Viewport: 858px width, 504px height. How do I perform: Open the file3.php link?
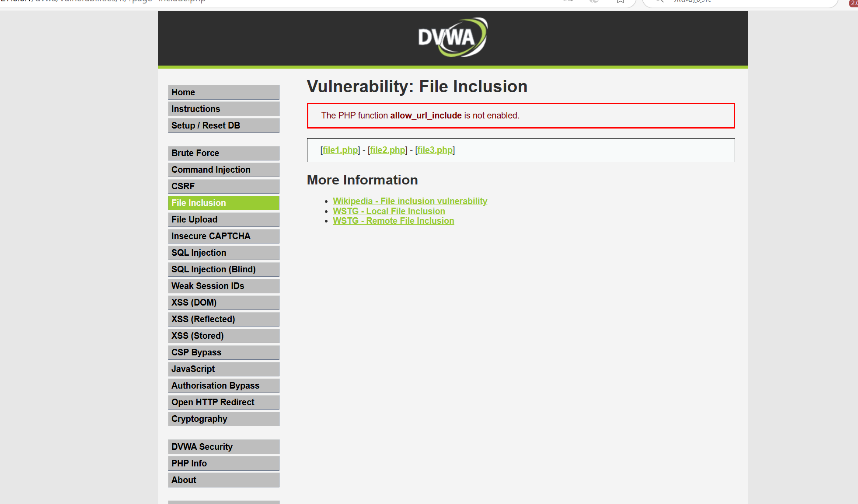(435, 150)
